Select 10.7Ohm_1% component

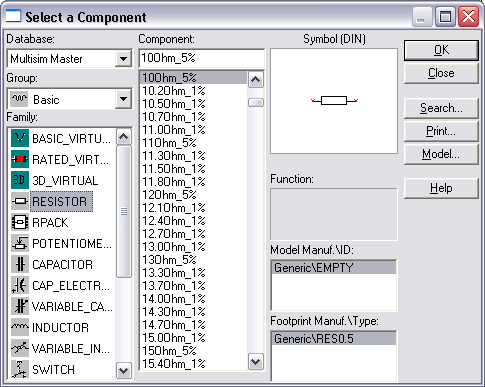193,117
